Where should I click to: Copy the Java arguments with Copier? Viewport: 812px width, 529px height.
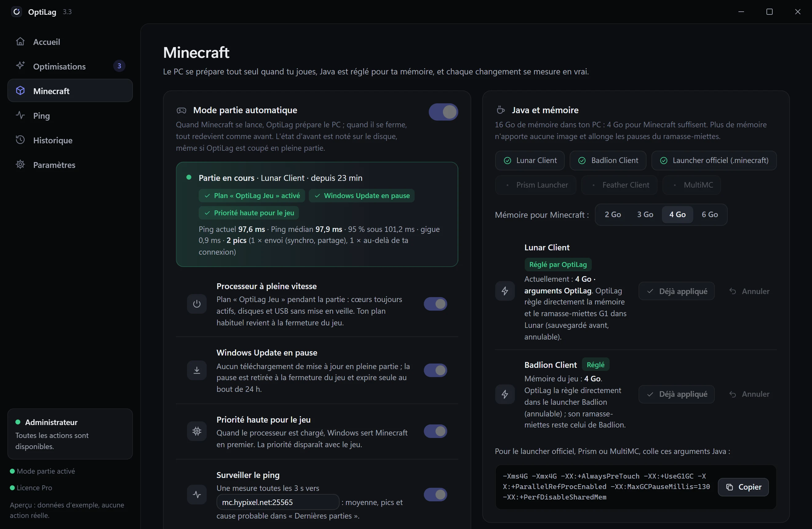pos(743,487)
